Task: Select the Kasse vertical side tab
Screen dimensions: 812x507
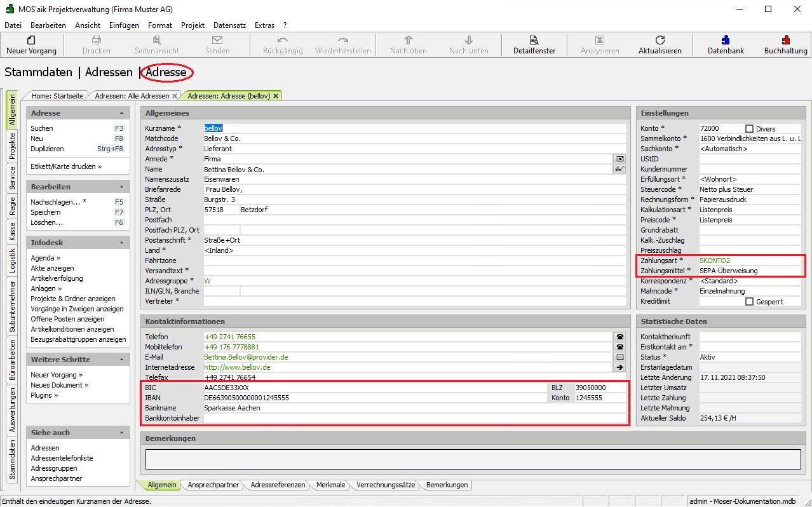Action: 12,231
